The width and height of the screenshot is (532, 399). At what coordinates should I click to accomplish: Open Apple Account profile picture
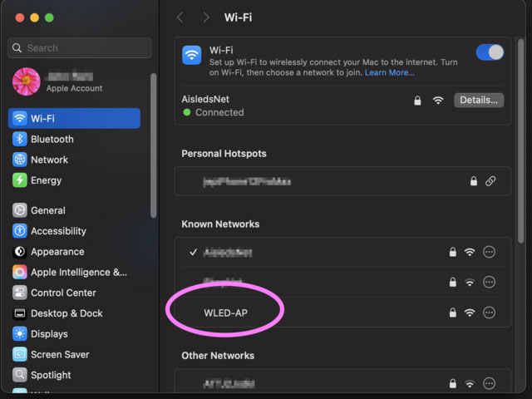27,81
